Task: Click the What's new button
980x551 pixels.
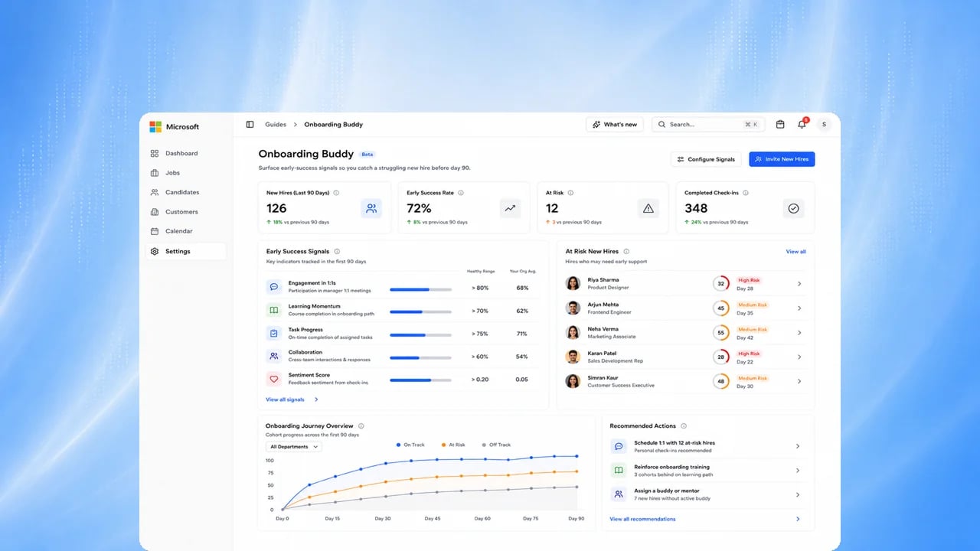Action: click(615, 125)
